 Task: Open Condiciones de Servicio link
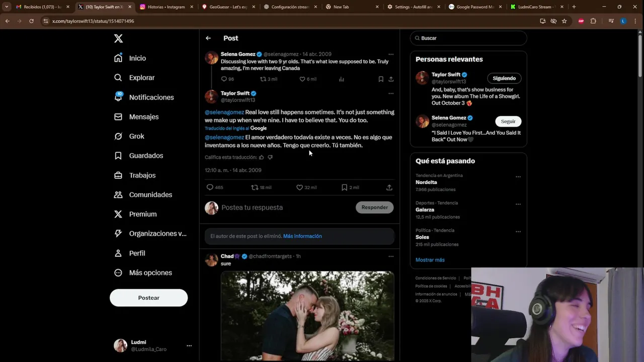tap(436, 278)
